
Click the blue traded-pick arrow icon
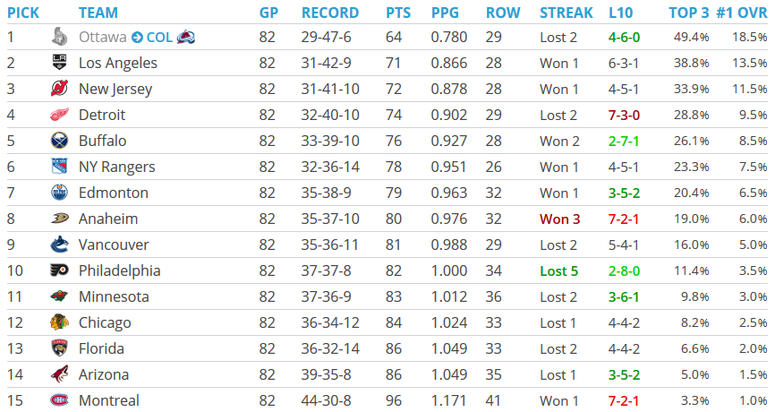137,38
